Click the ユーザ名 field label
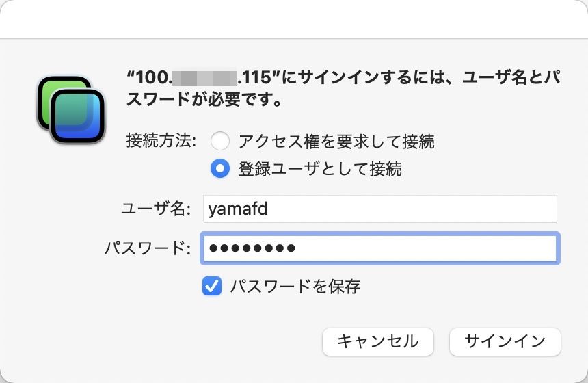 coord(156,209)
